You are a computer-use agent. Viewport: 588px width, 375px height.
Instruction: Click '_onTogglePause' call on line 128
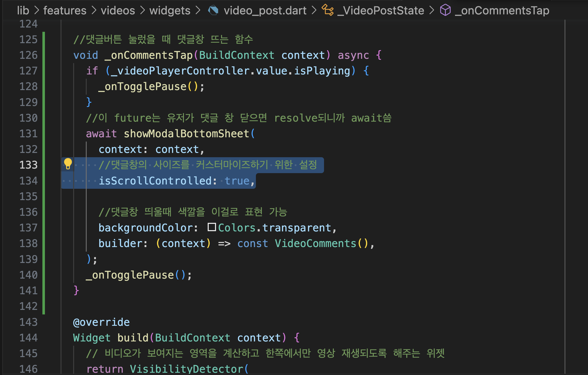coord(142,86)
